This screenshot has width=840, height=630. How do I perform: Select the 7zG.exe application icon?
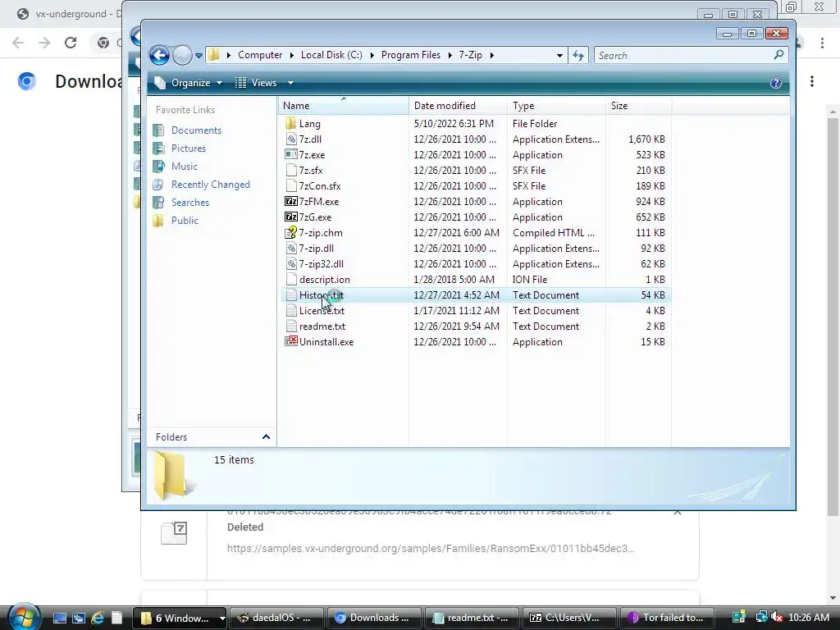click(291, 217)
